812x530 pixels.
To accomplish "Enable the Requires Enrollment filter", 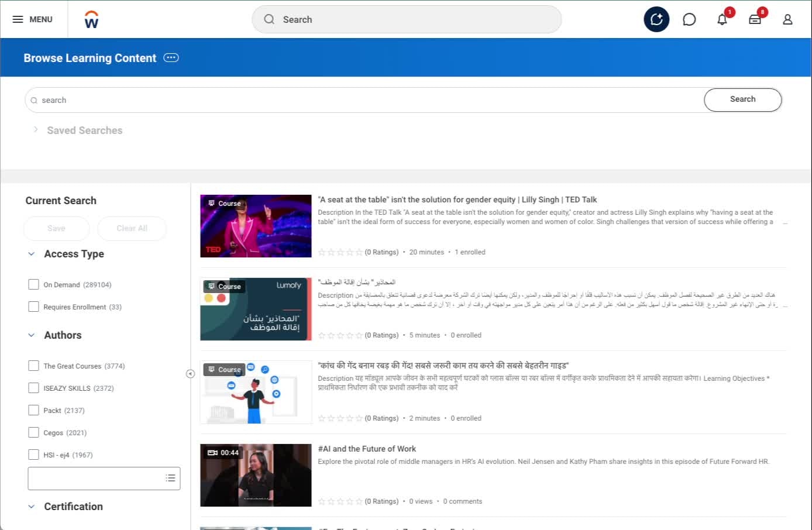I will click(33, 306).
